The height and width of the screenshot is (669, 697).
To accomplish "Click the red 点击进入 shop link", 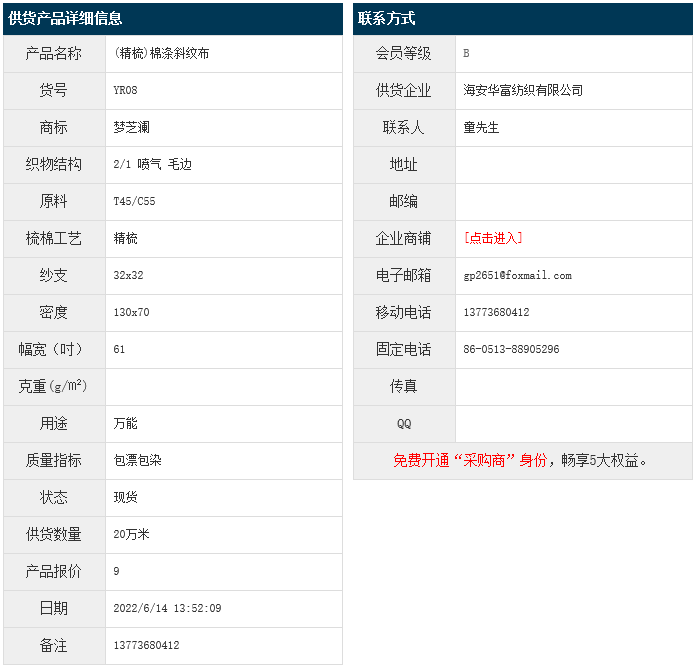I will coord(493,238).
